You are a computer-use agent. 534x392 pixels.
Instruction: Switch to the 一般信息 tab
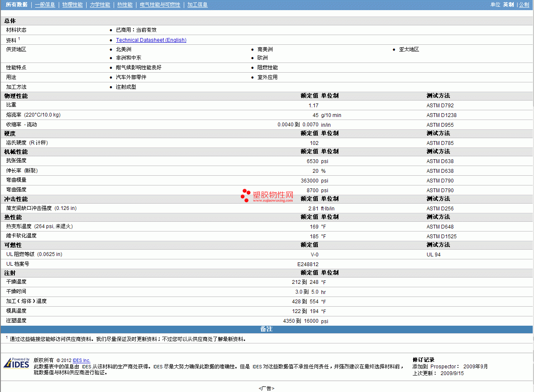45,5
